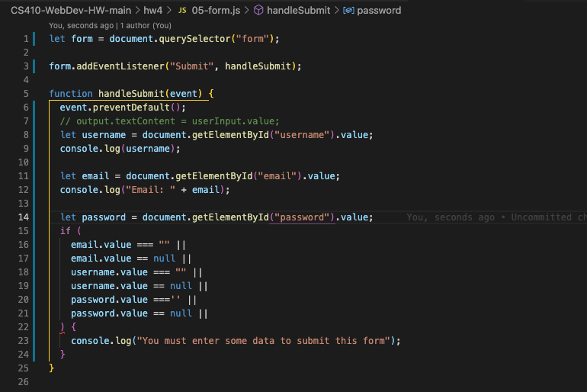Open the handleSubmit breadcrumb symbol
This screenshot has height=392, width=587.
pyautogui.click(x=298, y=11)
